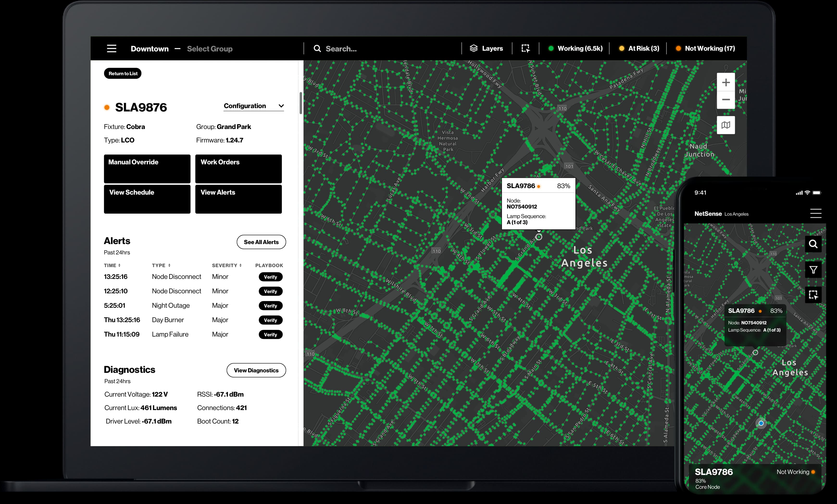Toggle the map view style icon
Viewport: 837px width, 504px height.
tap(725, 125)
